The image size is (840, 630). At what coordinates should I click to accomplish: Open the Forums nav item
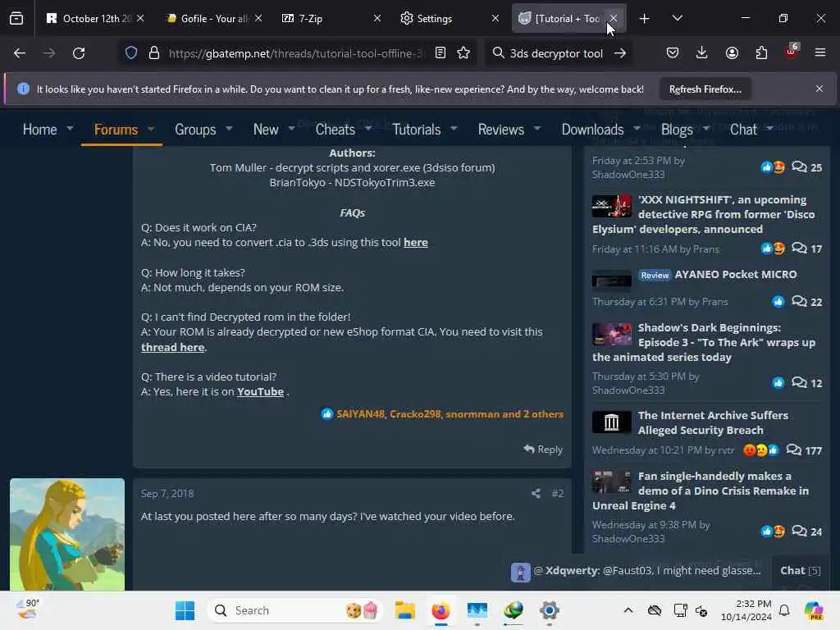pyautogui.click(x=116, y=130)
